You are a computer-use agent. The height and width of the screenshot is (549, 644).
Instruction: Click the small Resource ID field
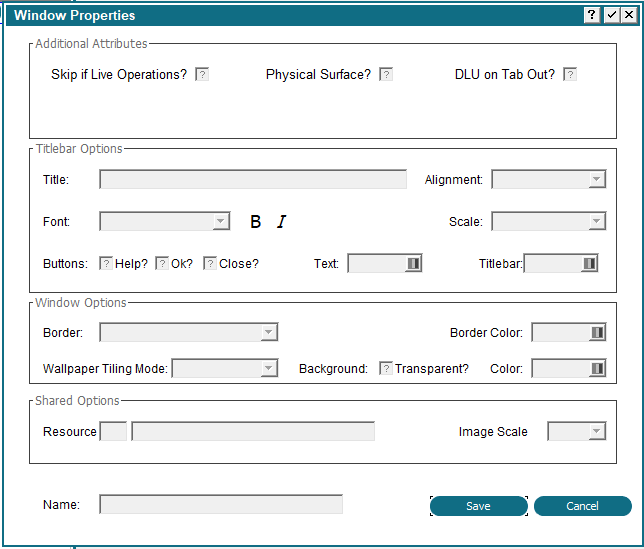point(113,432)
